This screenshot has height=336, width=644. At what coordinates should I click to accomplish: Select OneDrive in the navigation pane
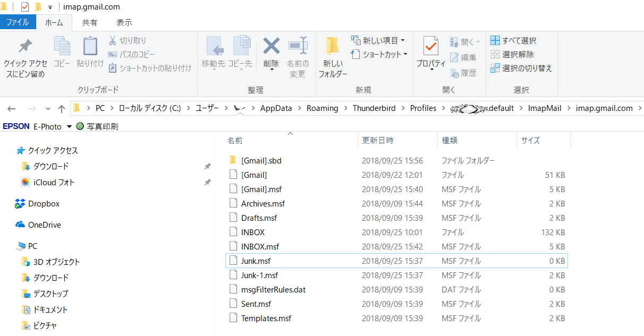click(x=38, y=225)
